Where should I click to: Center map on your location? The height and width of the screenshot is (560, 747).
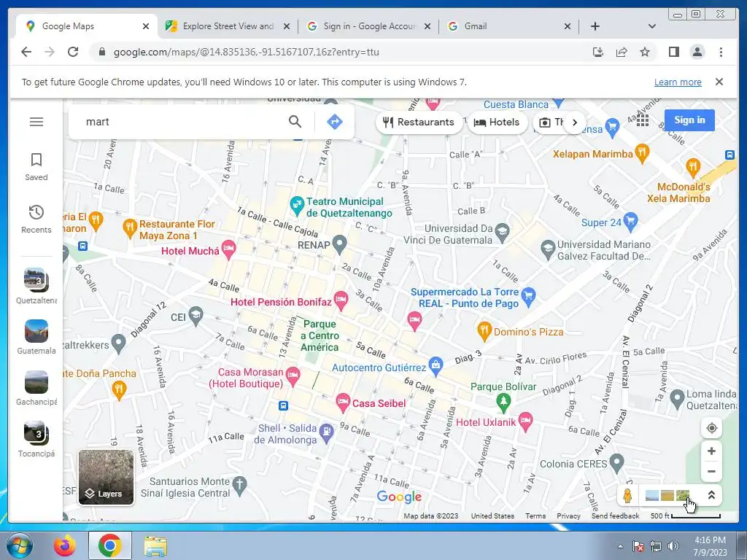pos(711,427)
